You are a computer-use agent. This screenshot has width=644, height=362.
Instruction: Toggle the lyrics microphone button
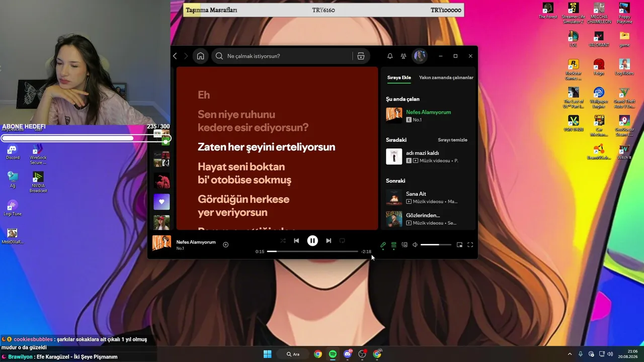tap(383, 245)
